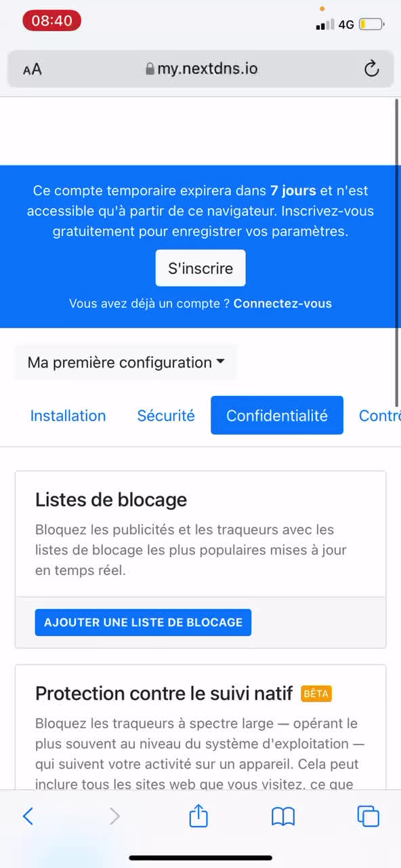Viewport: 401px width, 868px height.
Task: Show open tabs with the tabs icon
Action: [368, 816]
